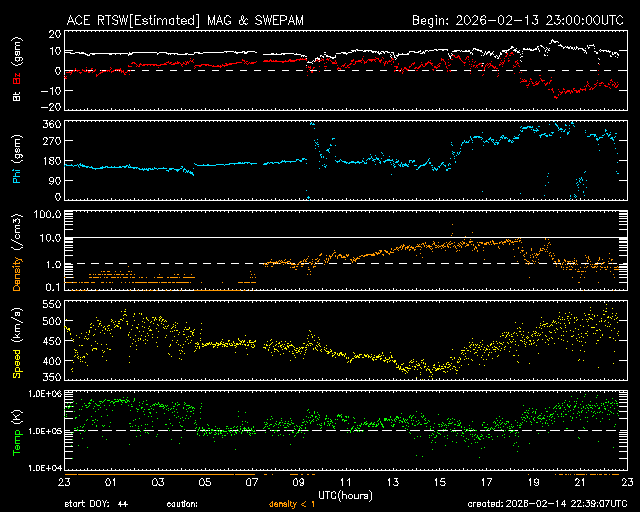Click the cyan Phi axis label
640x512 pixels.
pos(17,174)
